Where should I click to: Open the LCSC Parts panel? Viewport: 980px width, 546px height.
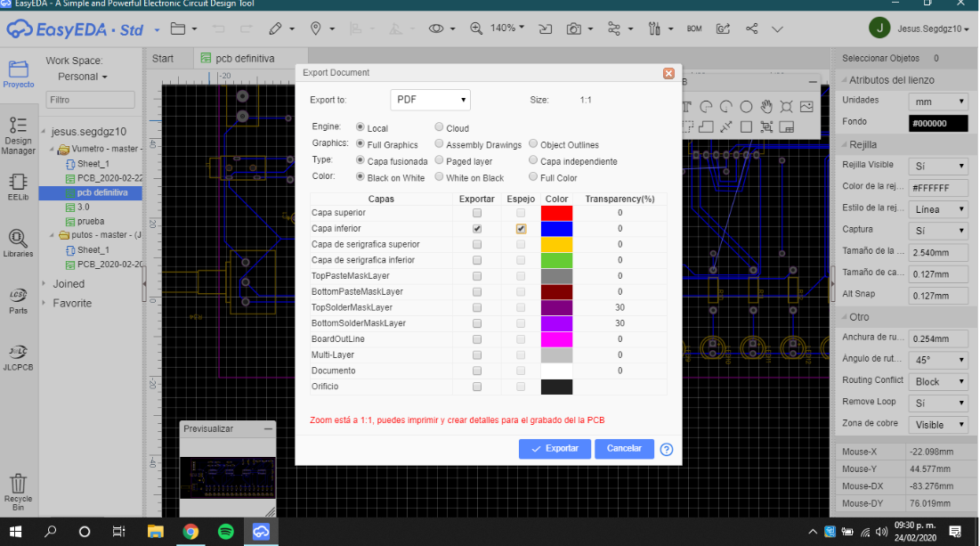coord(18,300)
